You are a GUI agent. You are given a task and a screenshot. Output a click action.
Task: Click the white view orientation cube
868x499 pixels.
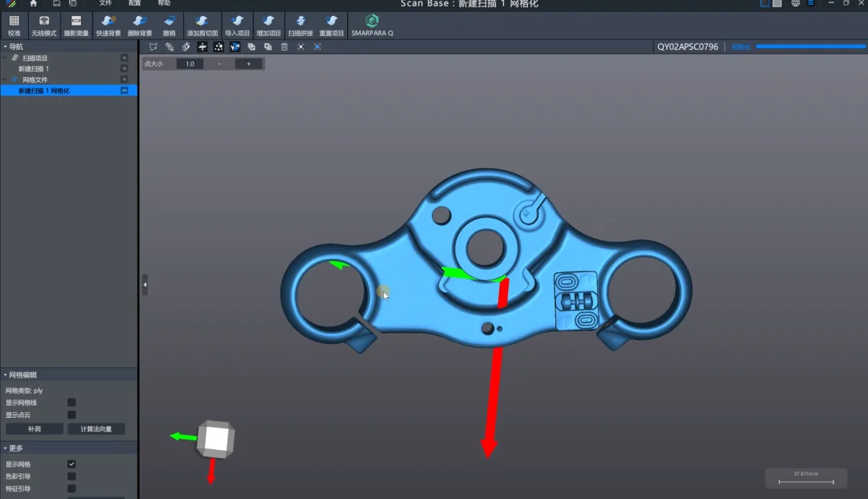click(216, 440)
